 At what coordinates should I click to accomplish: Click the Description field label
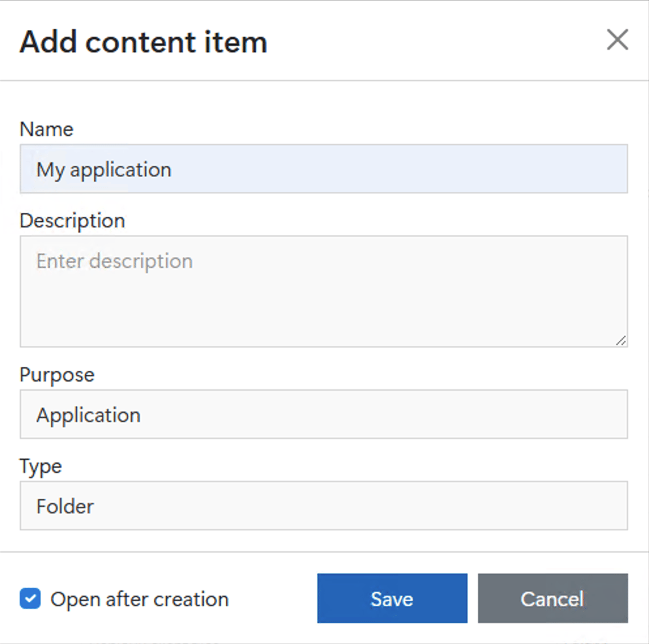tap(72, 221)
